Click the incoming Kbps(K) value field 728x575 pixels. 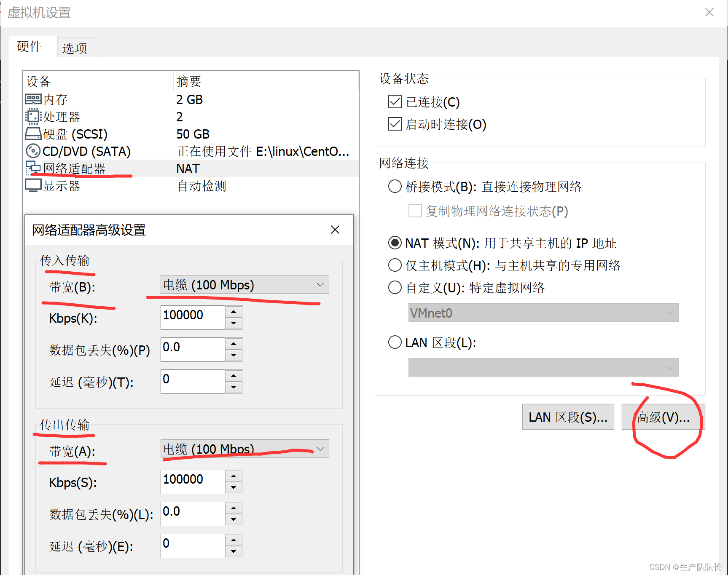coord(193,317)
